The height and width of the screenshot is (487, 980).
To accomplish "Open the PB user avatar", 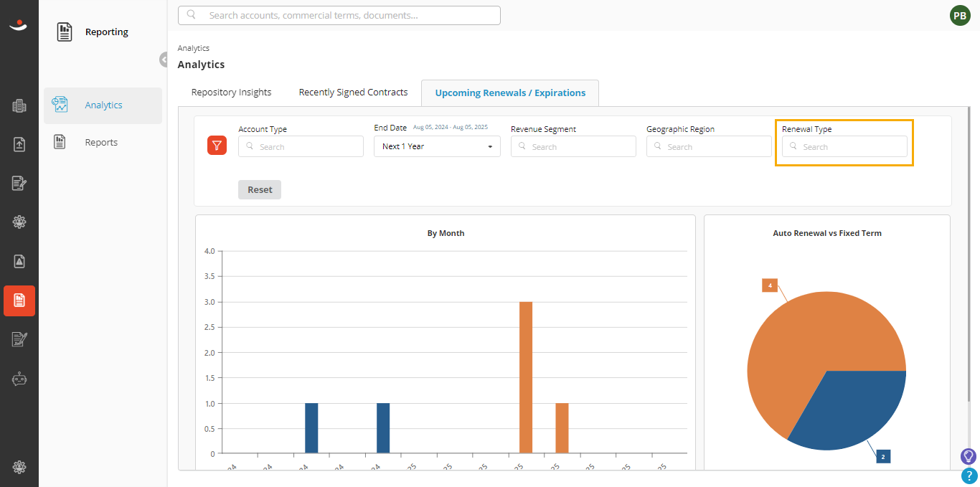I will click(960, 15).
